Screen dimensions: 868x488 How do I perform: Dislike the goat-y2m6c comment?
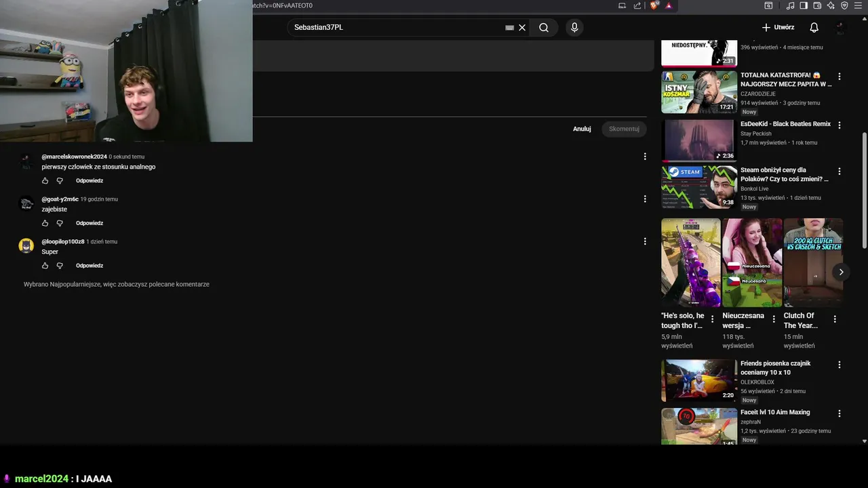tap(60, 223)
